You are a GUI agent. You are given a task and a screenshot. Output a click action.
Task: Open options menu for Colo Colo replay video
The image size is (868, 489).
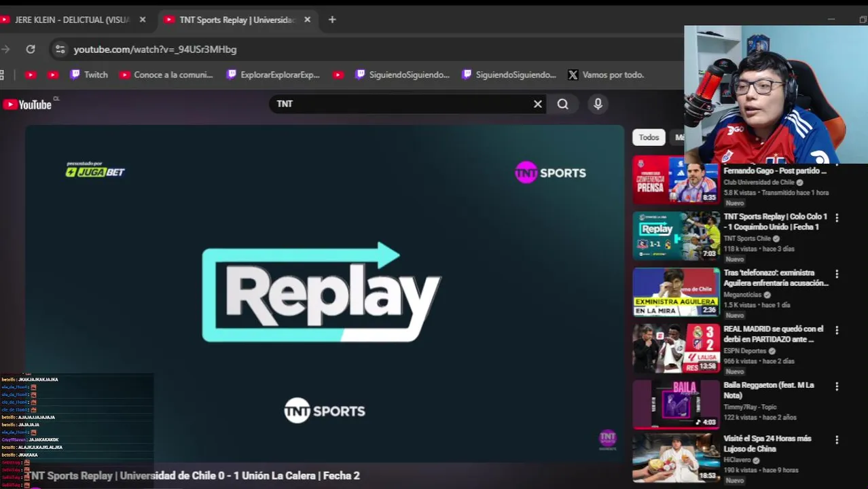click(x=837, y=218)
